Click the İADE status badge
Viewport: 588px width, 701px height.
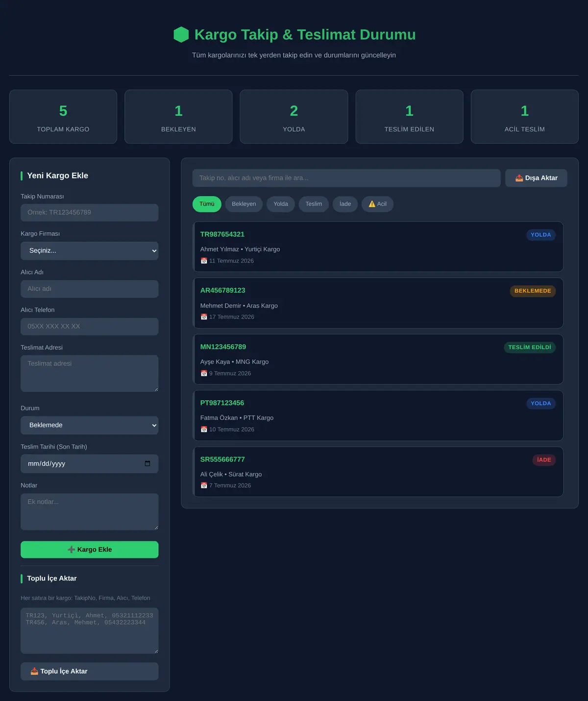click(x=544, y=459)
